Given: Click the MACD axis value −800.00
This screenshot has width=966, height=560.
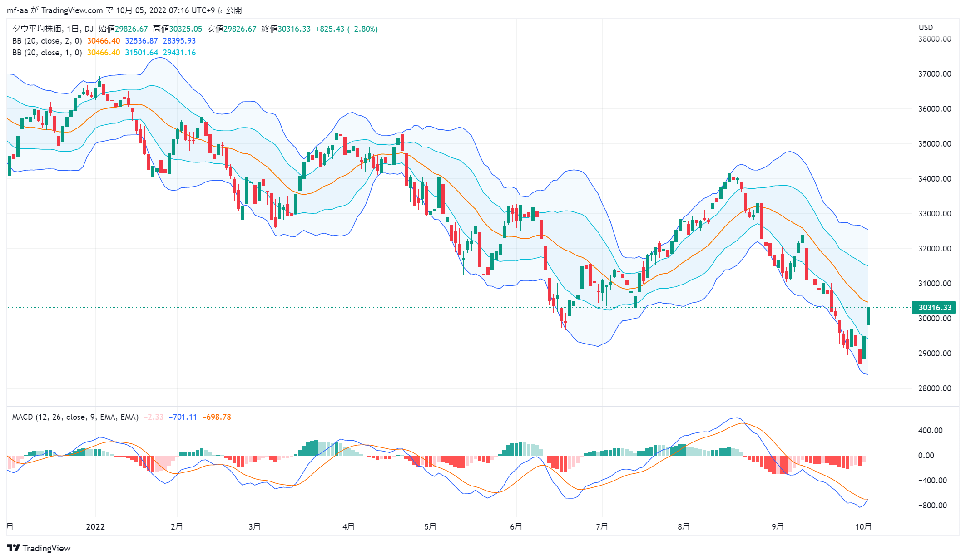Looking at the screenshot, I should tap(932, 506).
